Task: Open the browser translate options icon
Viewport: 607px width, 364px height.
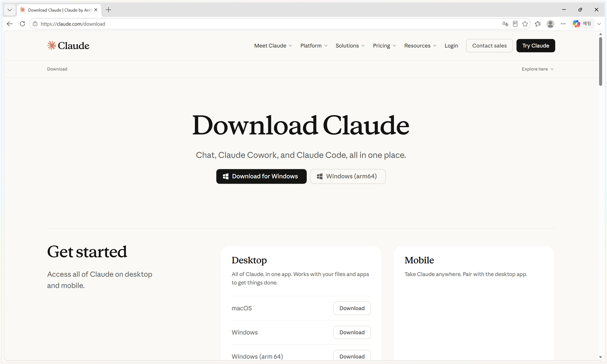Action: point(505,24)
